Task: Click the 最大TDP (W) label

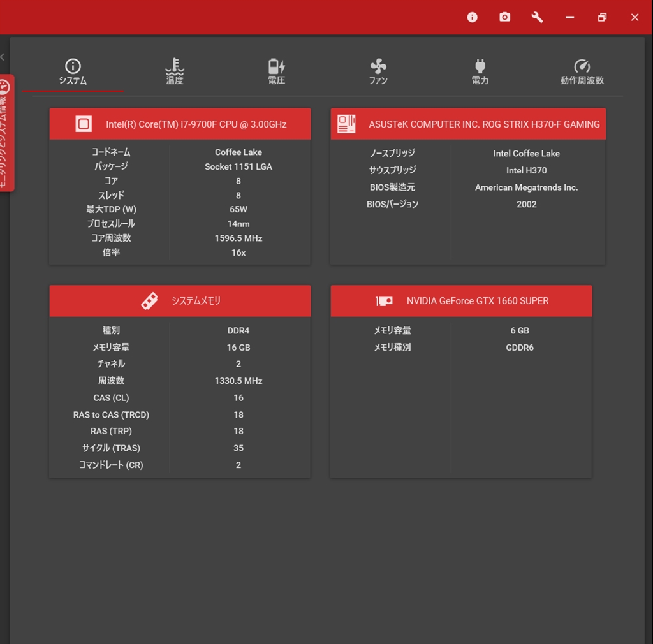Action: tap(111, 209)
